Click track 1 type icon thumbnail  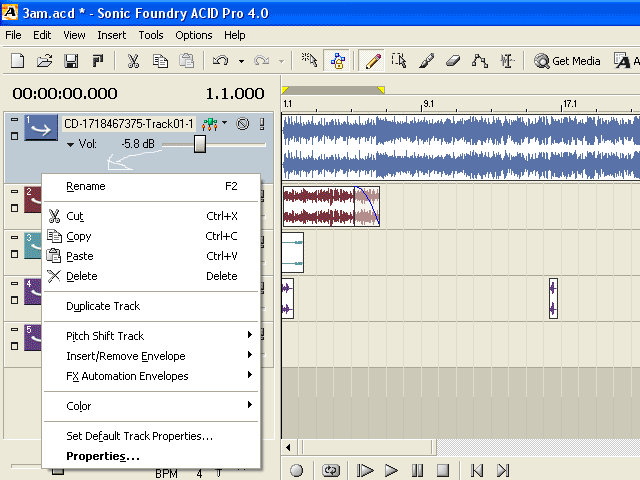[x=41, y=128]
